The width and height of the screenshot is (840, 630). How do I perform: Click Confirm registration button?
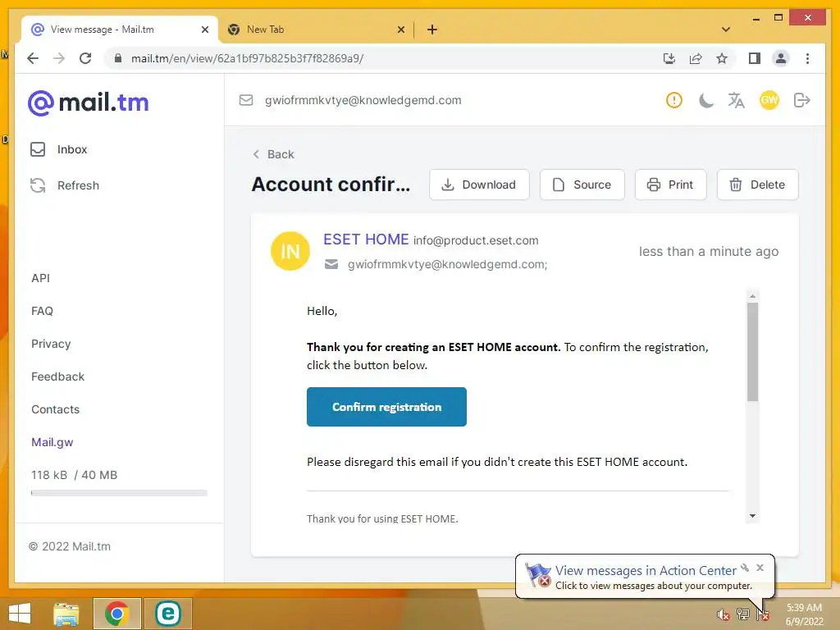[386, 407]
